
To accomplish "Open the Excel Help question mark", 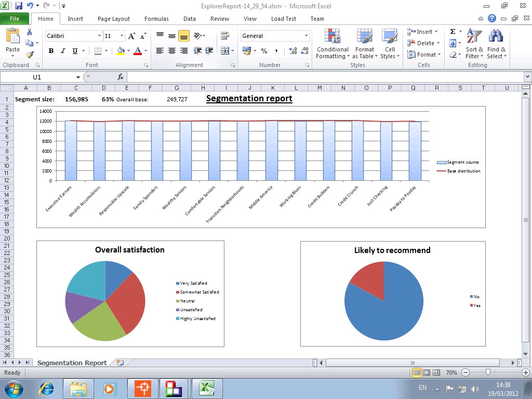I will (x=492, y=18).
